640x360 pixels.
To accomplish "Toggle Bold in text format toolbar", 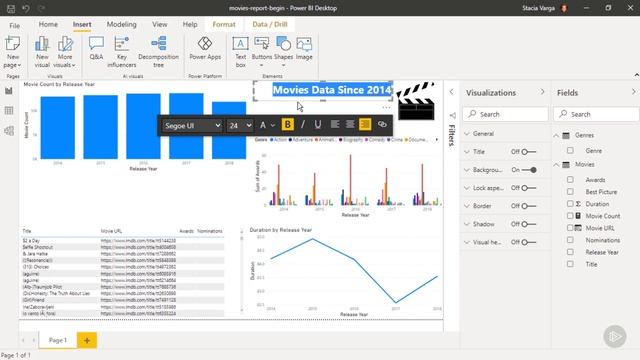I will coord(287,124).
